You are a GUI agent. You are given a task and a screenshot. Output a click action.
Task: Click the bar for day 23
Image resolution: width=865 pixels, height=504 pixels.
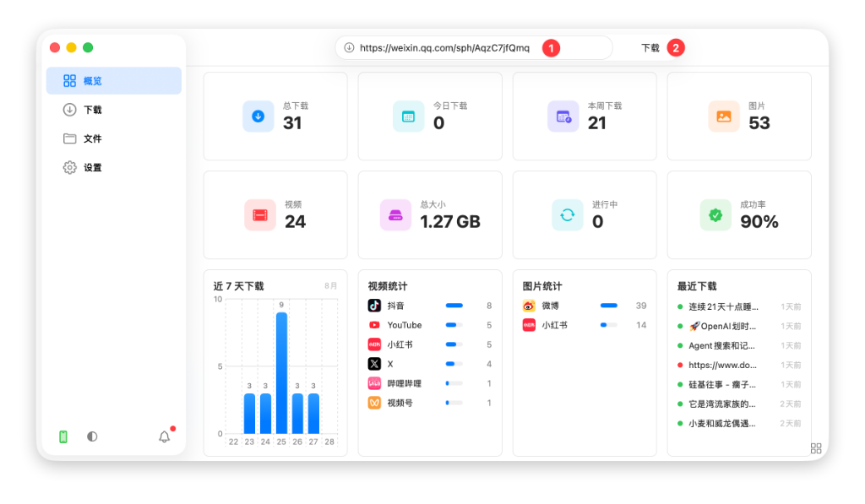(249, 414)
